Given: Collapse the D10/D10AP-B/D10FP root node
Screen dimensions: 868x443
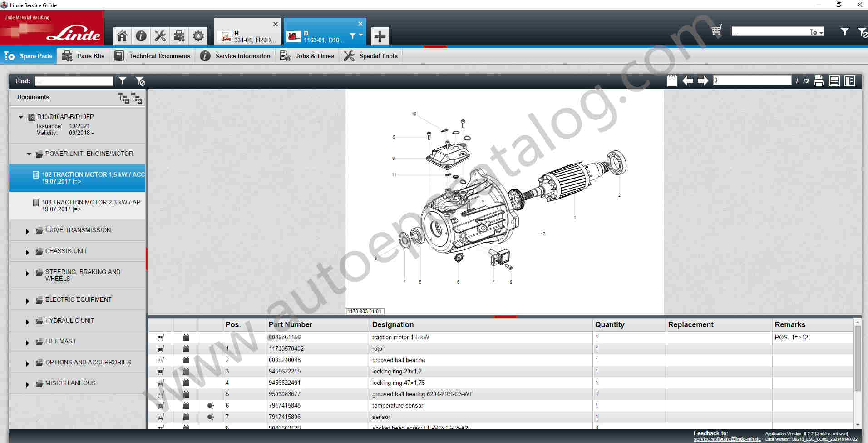Looking at the screenshot, I should [x=20, y=117].
